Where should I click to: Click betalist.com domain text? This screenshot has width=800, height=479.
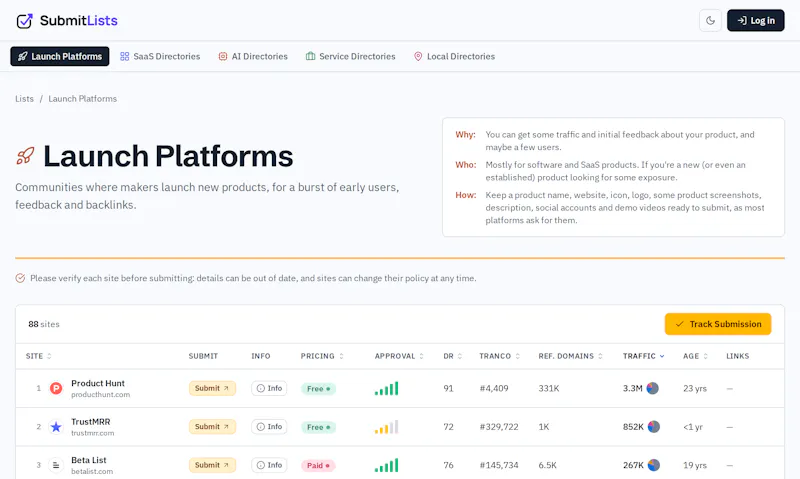click(x=92, y=471)
